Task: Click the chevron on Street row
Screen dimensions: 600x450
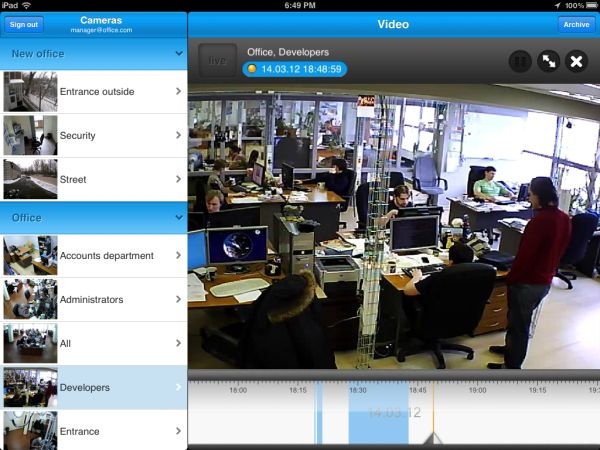Action: tap(178, 179)
